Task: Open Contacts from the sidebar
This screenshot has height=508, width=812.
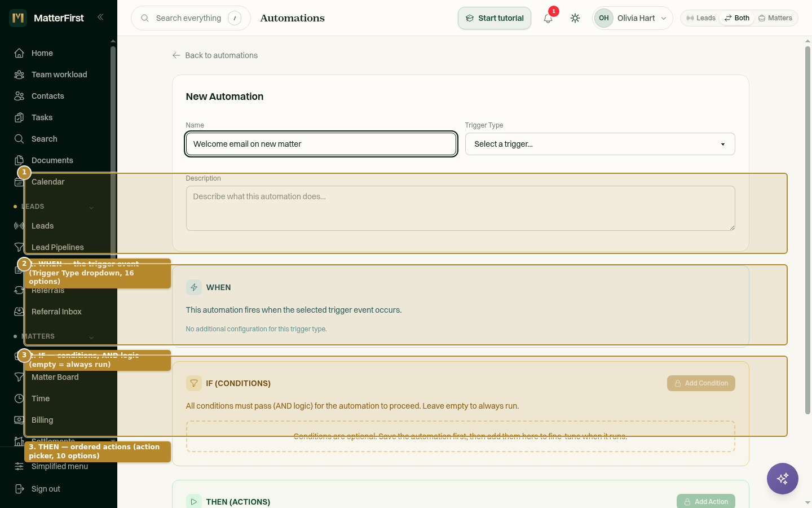Action: 48,96
